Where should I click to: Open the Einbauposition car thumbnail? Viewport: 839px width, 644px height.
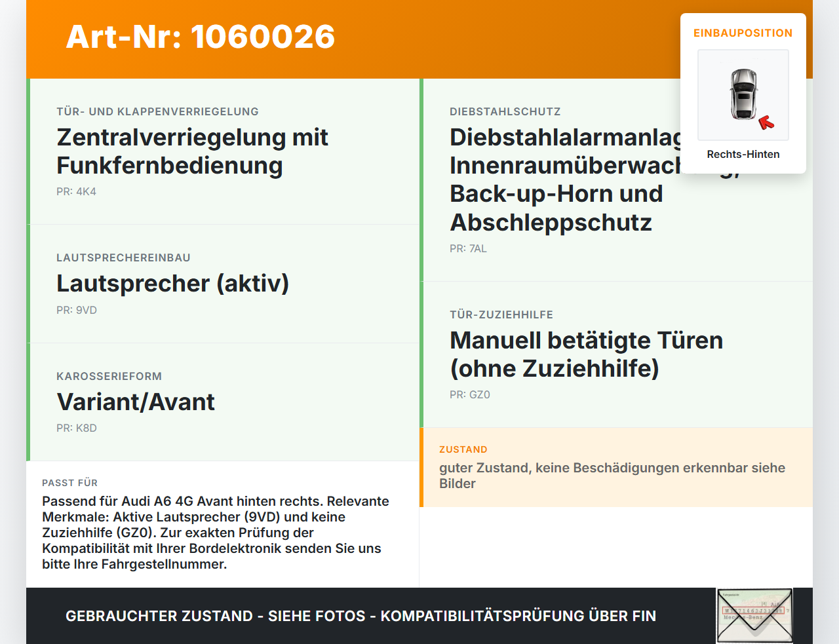click(743, 95)
